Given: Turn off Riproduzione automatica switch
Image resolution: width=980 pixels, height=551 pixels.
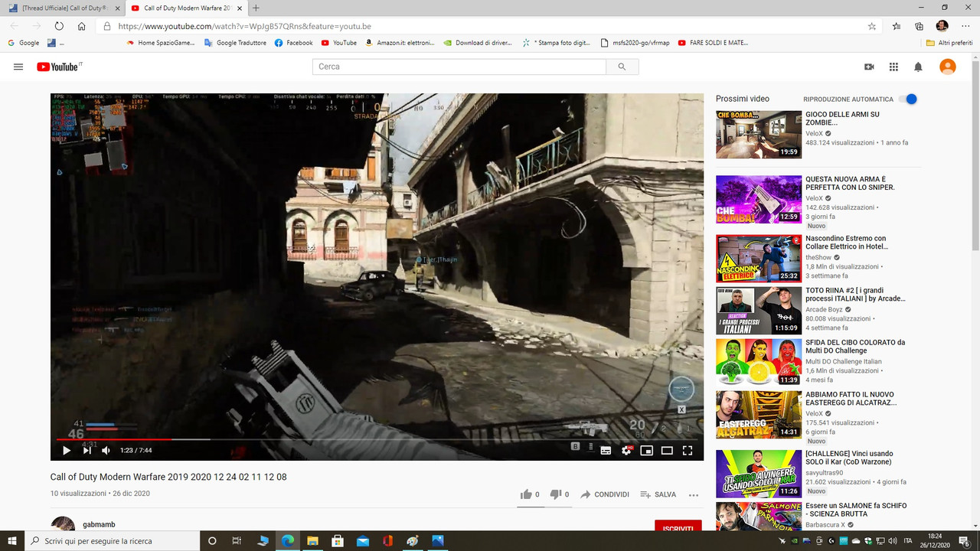Looking at the screenshot, I should point(908,99).
